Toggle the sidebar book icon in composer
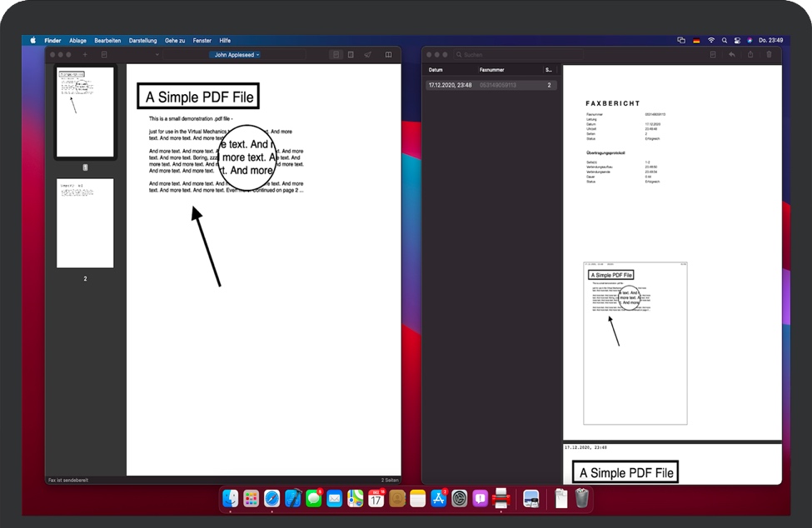Screen dimensions: 812x528 coord(388,54)
